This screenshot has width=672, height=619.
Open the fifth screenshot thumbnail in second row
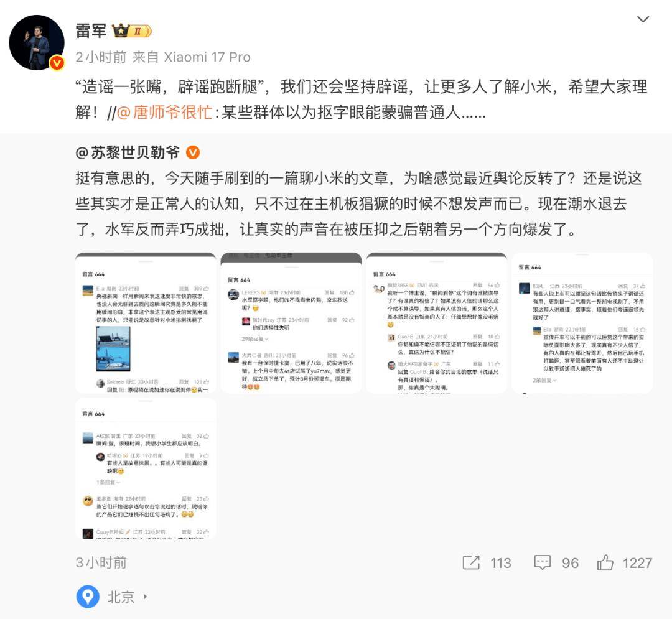tap(146, 468)
